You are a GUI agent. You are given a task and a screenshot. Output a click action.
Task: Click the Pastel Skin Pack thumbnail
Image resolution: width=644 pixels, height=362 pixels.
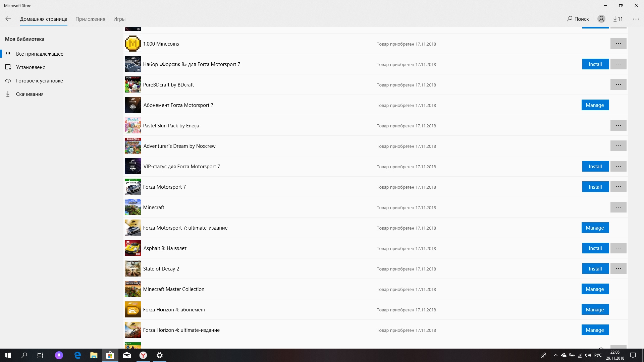(133, 125)
